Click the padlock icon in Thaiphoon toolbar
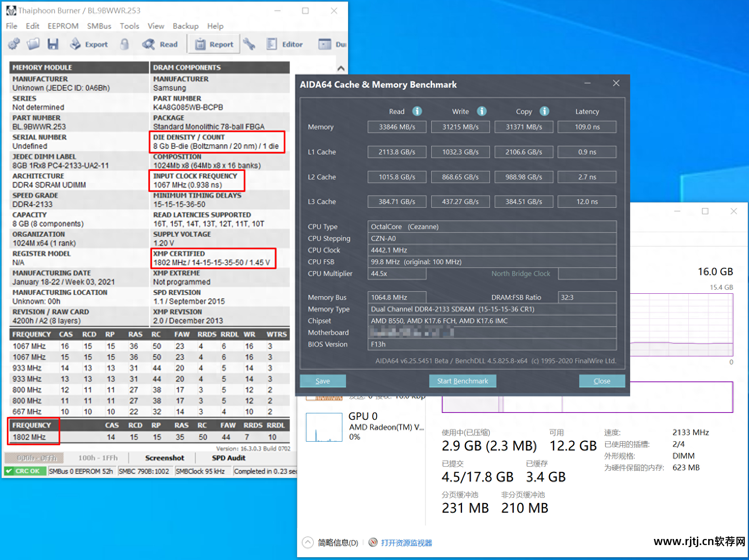This screenshot has height=560, width=749. coord(124,44)
